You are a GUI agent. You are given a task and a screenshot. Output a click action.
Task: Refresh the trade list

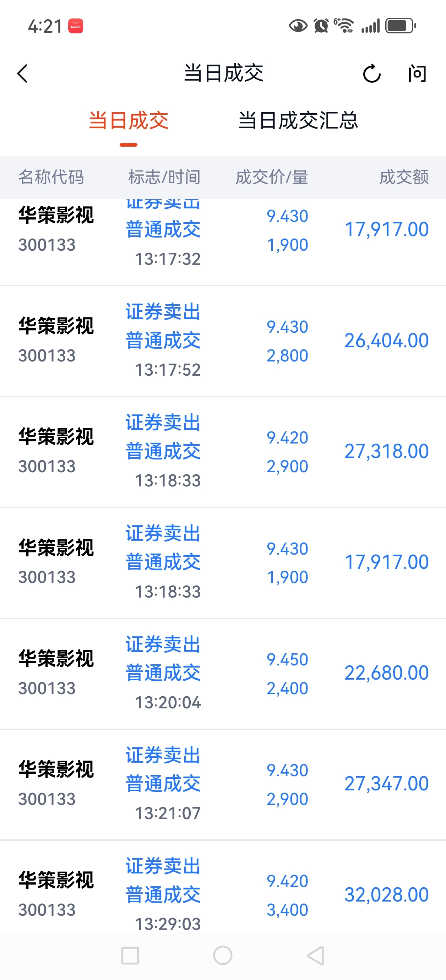tap(371, 73)
